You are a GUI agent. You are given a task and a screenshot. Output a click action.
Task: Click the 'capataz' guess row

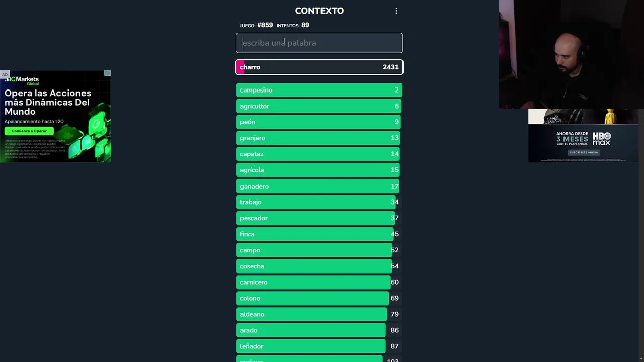(319, 154)
